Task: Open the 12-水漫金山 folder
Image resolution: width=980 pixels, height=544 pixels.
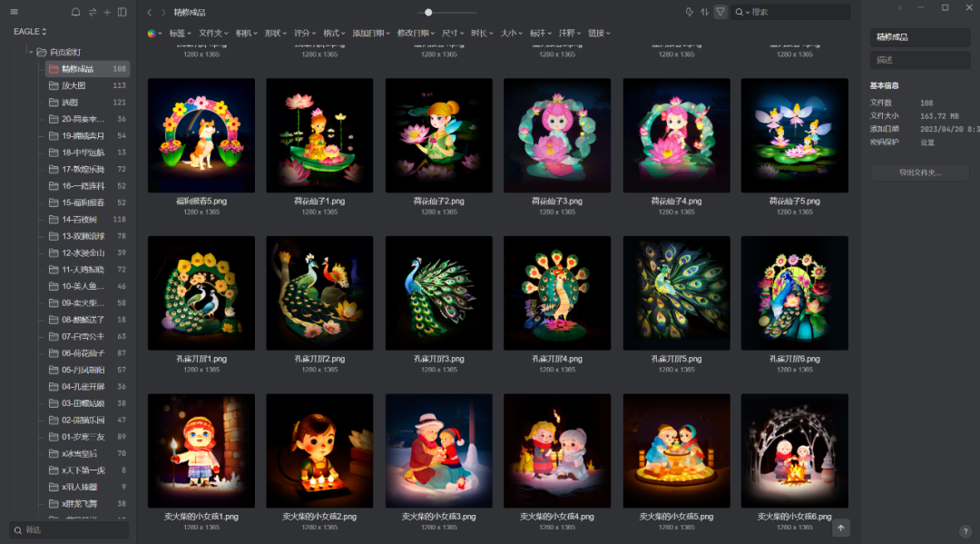Action: tap(87, 252)
